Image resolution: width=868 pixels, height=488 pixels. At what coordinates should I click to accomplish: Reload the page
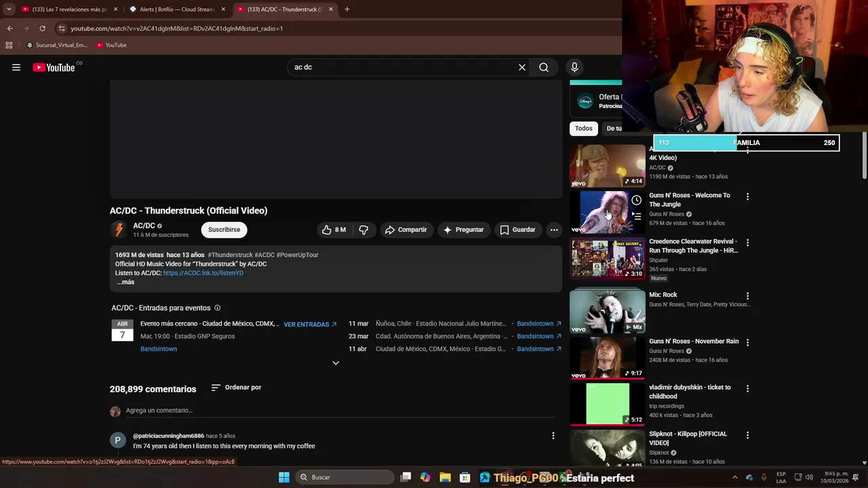(42, 28)
